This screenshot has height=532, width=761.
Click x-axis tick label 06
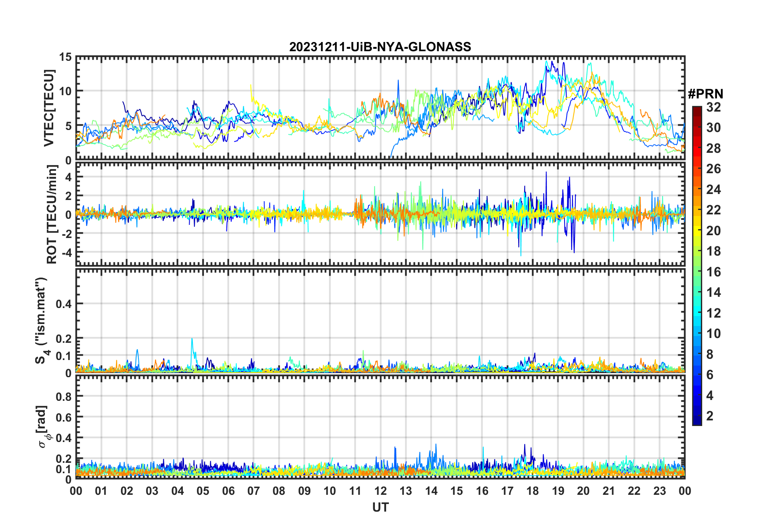click(x=228, y=491)
